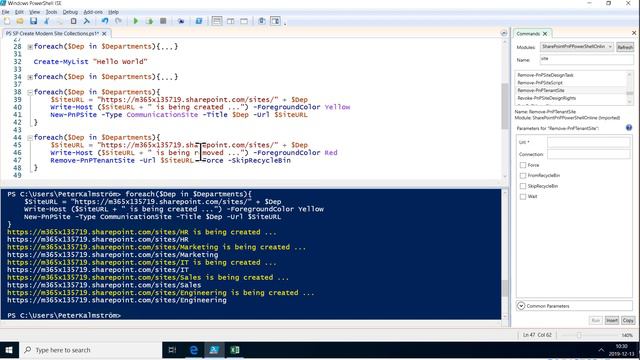Viewport: 640px width, 360px height.
Task: Click the taskbar search box
Action: tap(90, 350)
